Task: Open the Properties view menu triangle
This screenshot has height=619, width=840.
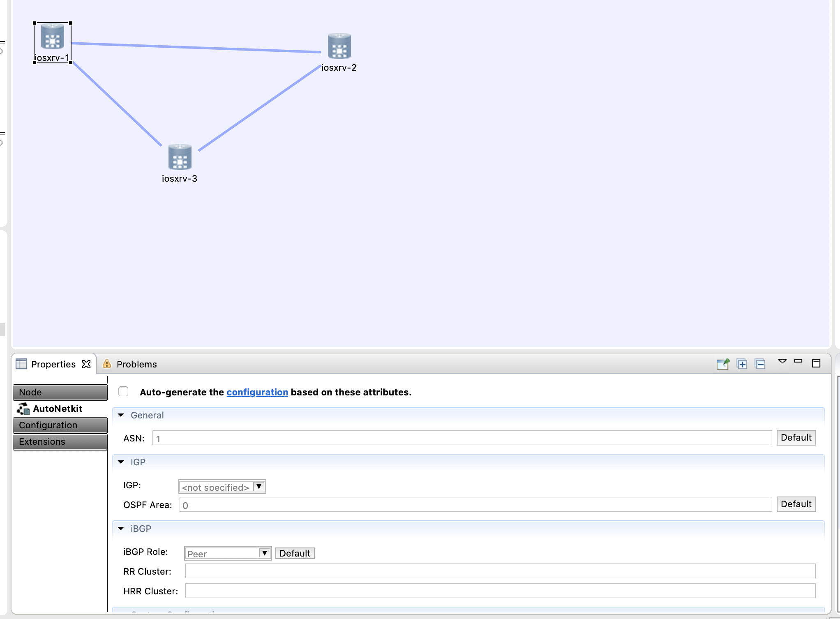Action: pos(782,362)
